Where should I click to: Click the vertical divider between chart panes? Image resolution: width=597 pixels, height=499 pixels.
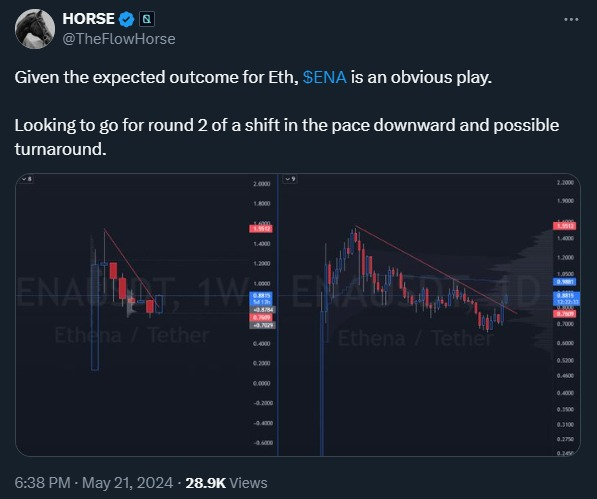278,315
